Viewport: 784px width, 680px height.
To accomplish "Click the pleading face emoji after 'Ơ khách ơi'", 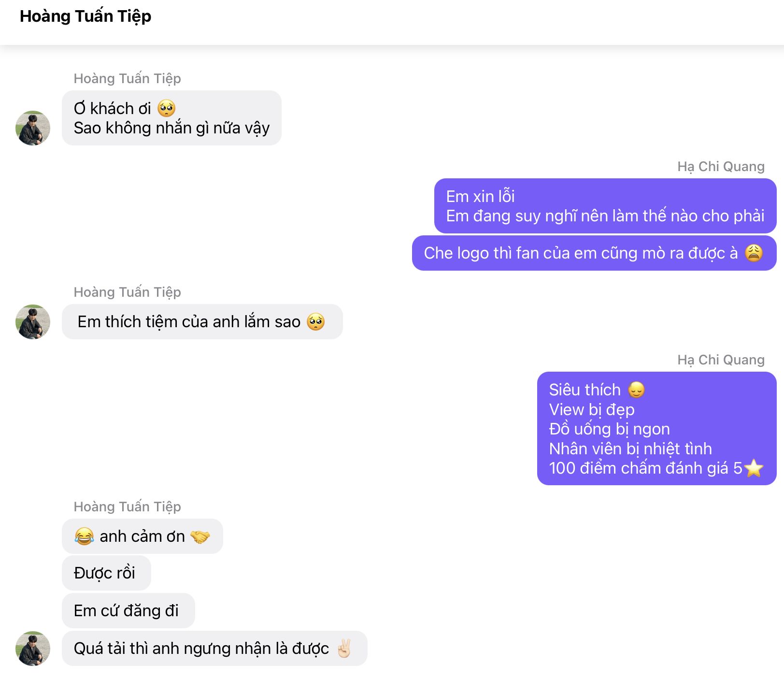I will click(x=167, y=108).
